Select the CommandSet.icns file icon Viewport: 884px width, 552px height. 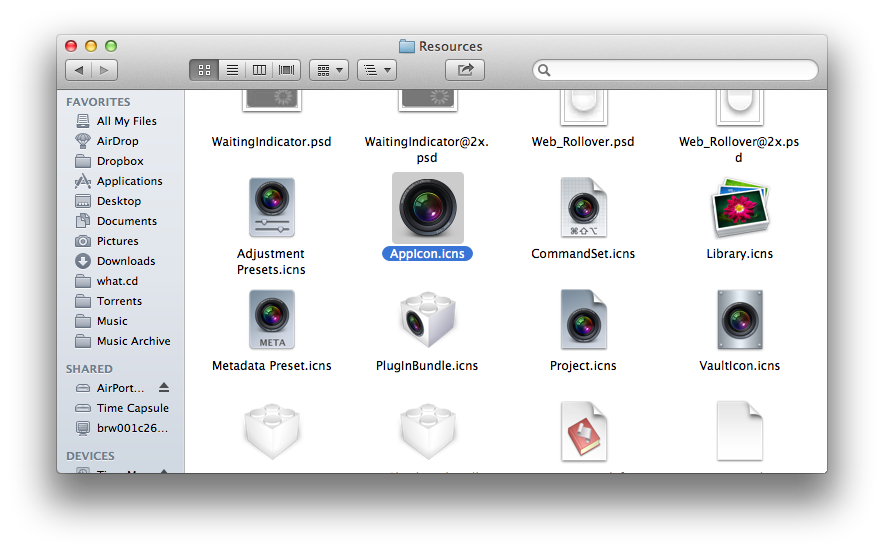coord(584,207)
